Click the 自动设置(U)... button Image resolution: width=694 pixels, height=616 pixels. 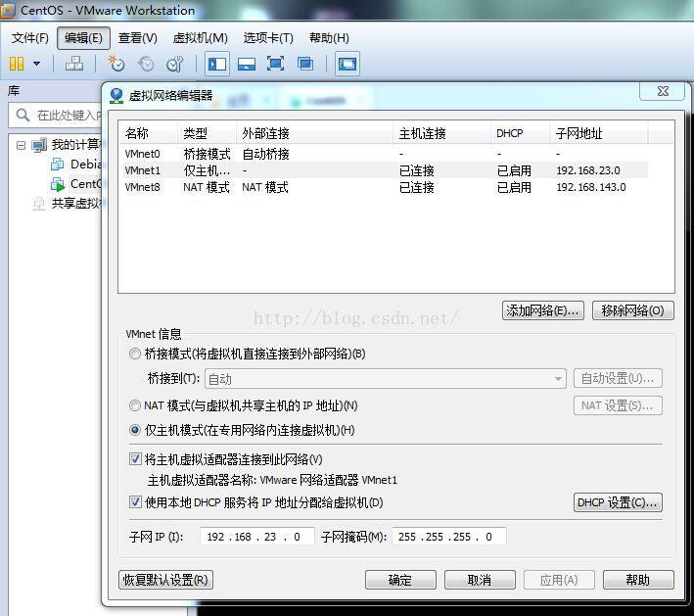(x=618, y=379)
